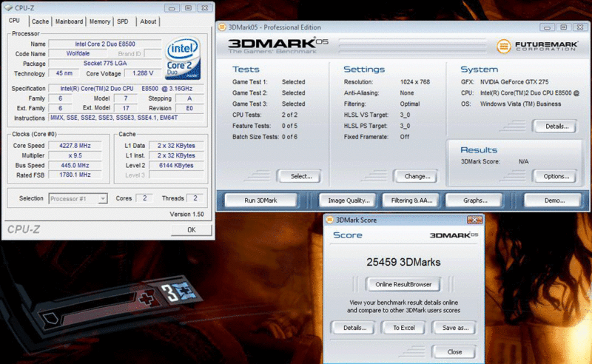Click the Technology 45 nm value

[x=64, y=73]
